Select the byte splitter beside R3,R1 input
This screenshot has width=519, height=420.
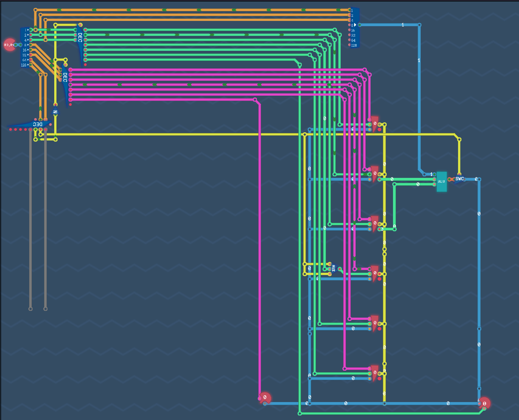25,47
